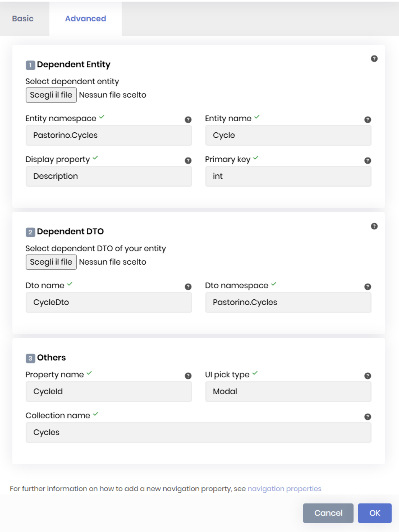Open the Primary key field showing int
The width and height of the screenshot is (399, 532).
(288, 176)
